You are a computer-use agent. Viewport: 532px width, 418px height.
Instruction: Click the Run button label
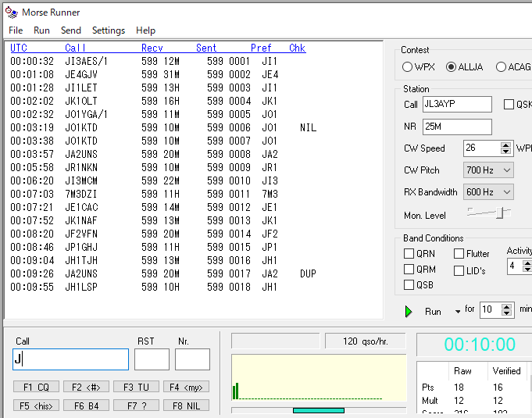coord(433,312)
